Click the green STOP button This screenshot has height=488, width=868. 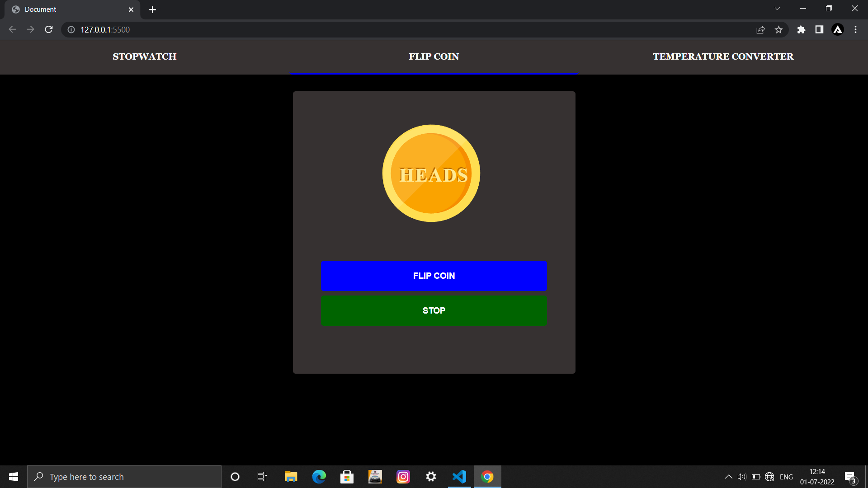click(434, 310)
